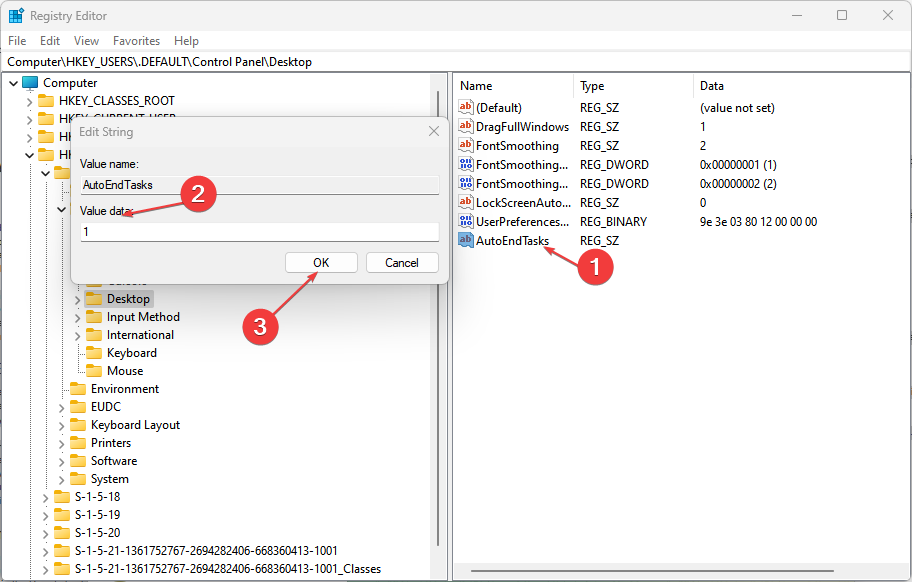Screen dimensions: 912x582
Task: Click the S-1-5-19 folder icon
Action: click(x=62, y=515)
